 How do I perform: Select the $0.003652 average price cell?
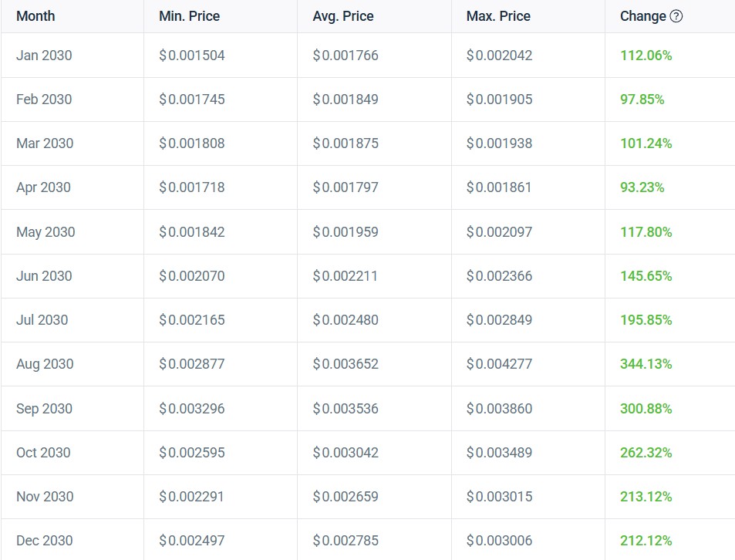click(346, 364)
